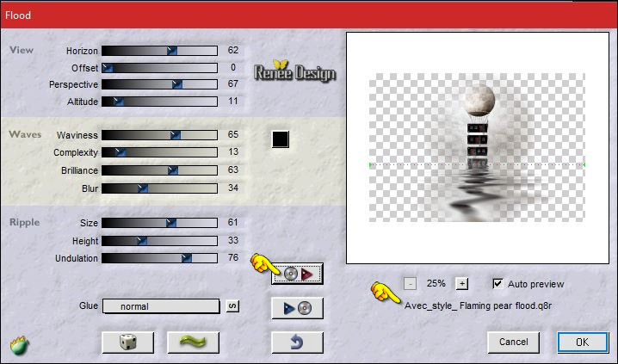
Task: Click the small S button beside Glue
Action: tap(232, 306)
